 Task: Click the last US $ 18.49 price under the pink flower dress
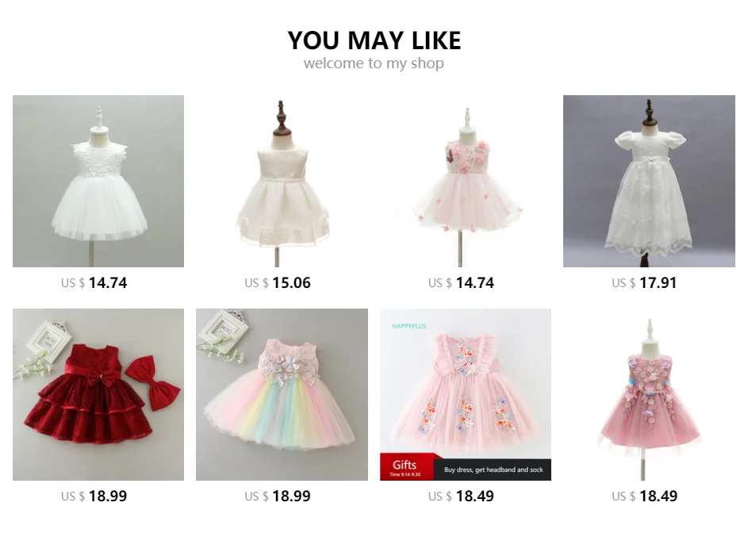644,496
